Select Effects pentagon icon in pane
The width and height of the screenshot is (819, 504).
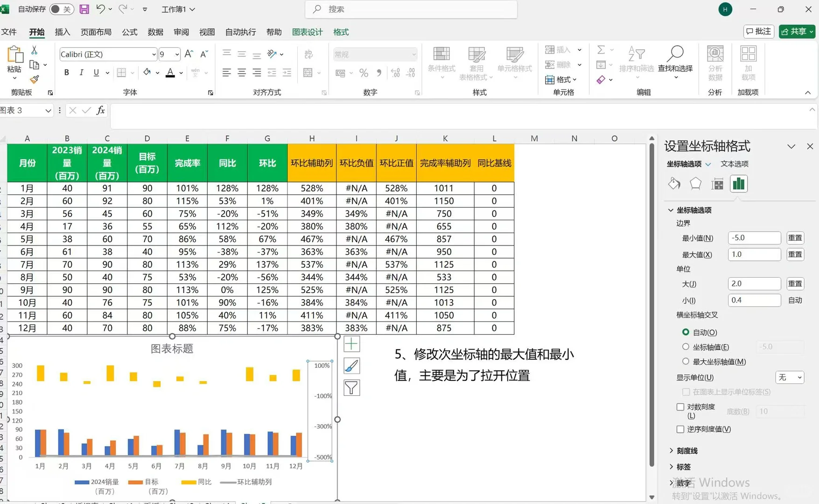click(x=695, y=184)
